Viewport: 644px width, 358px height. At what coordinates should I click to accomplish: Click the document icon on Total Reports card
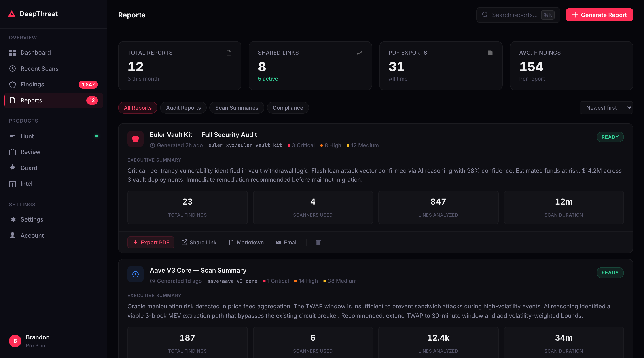[229, 53]
